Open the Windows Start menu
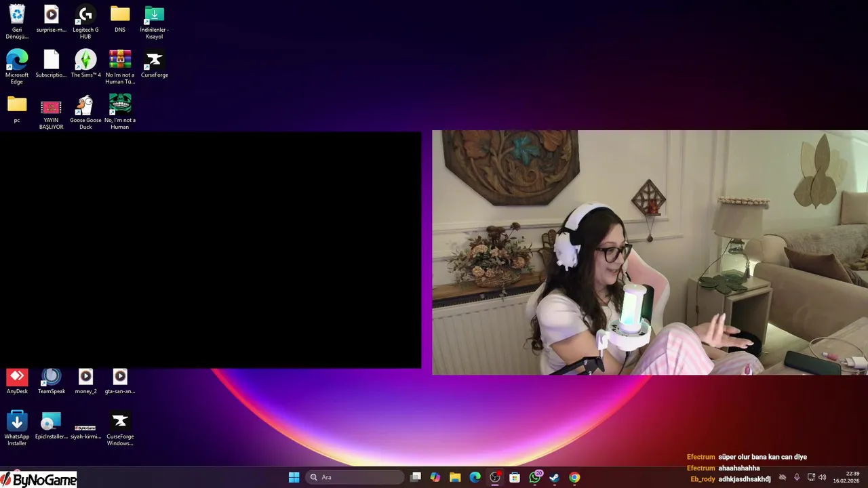 294,477
